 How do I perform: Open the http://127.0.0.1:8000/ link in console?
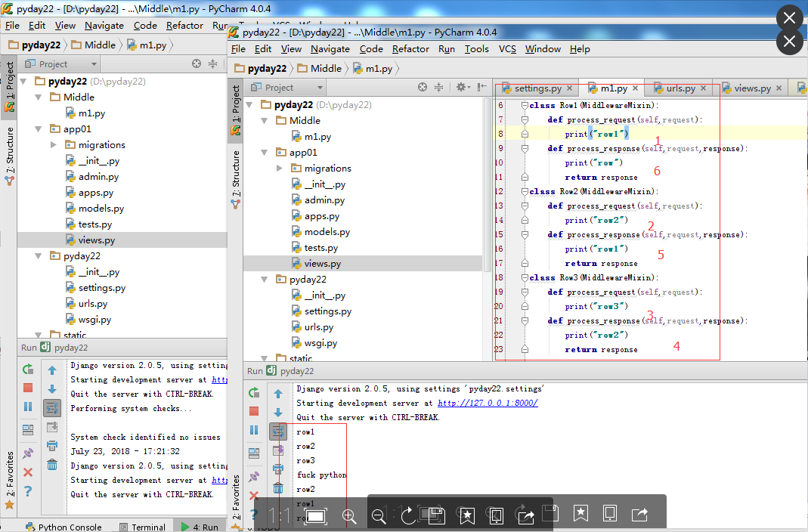487,404
